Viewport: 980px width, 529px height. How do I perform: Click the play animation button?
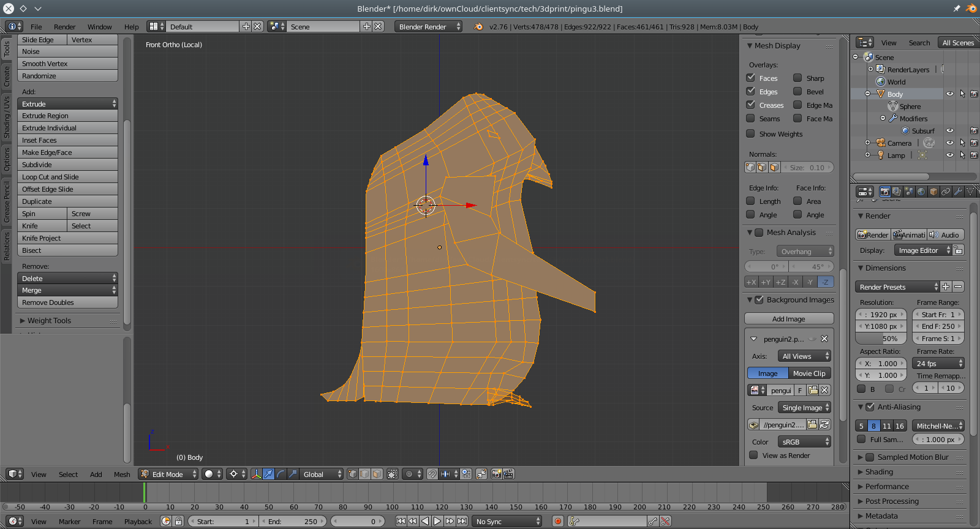point(437,521)
